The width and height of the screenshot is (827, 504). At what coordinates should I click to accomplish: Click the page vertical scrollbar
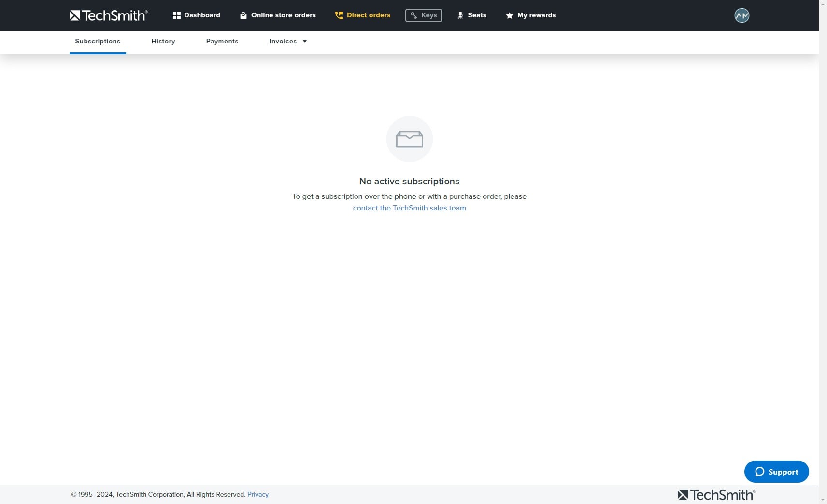tap(823, 252)
